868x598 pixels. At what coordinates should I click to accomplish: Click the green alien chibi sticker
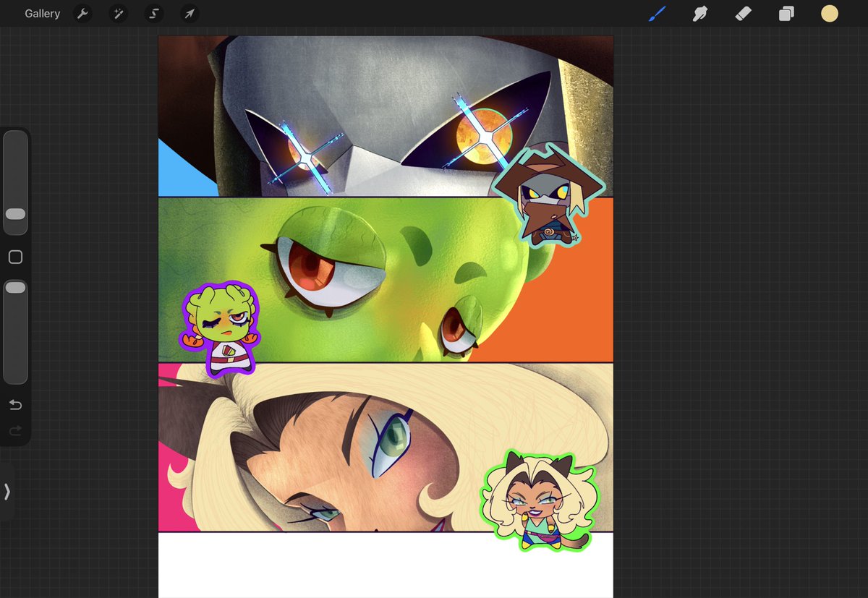click(221, 329)
